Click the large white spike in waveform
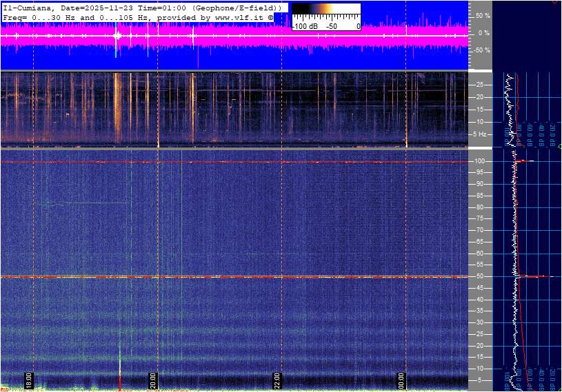 [x=117, y=36]
